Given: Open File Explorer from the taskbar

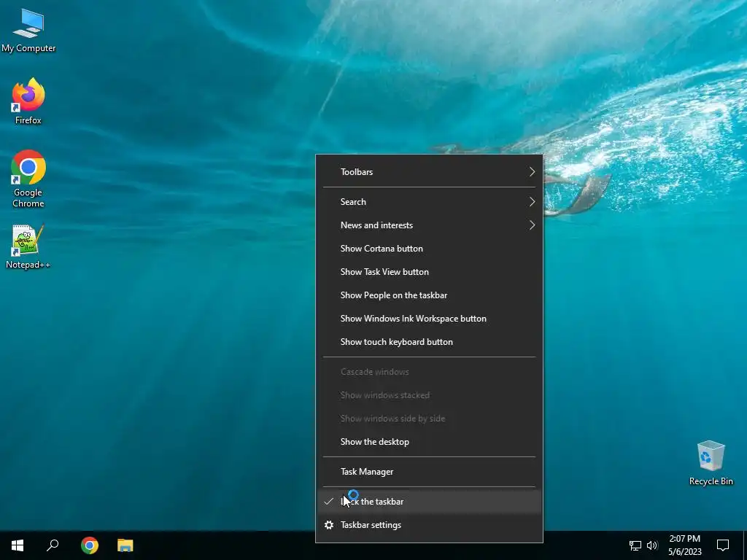Looking at the screenshot, I should [x=125, y=545].
